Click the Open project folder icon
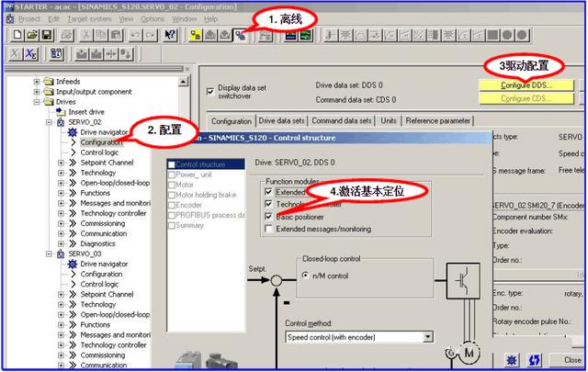588x372 pixels. point(32,35)
